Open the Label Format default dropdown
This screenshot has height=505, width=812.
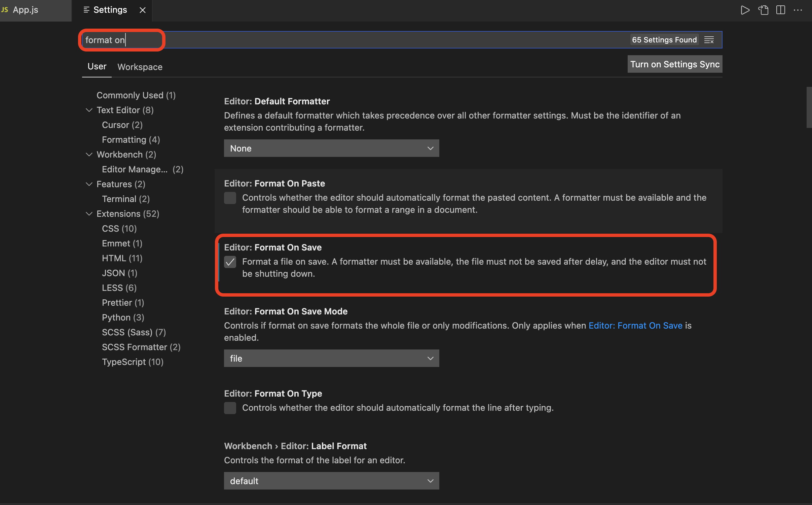coord(331,481)
